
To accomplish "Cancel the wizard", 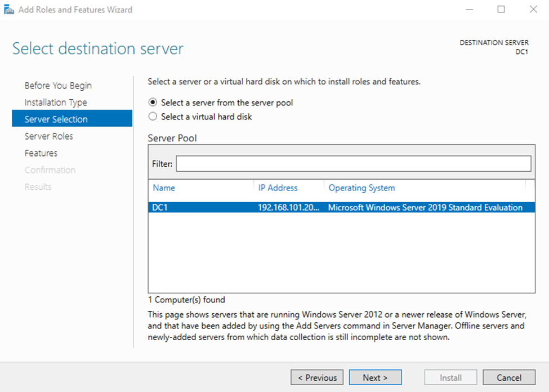I will point(508,377).
